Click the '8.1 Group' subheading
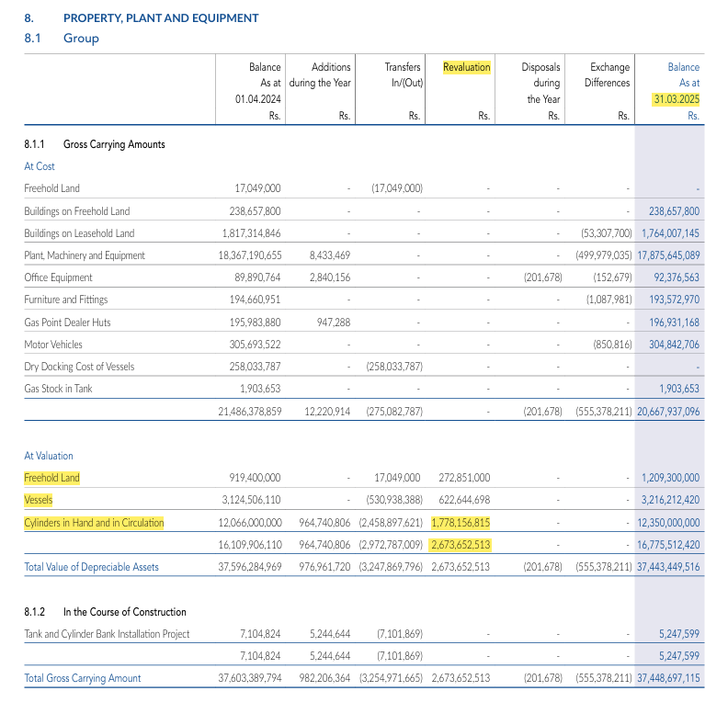 click(62, 38)
